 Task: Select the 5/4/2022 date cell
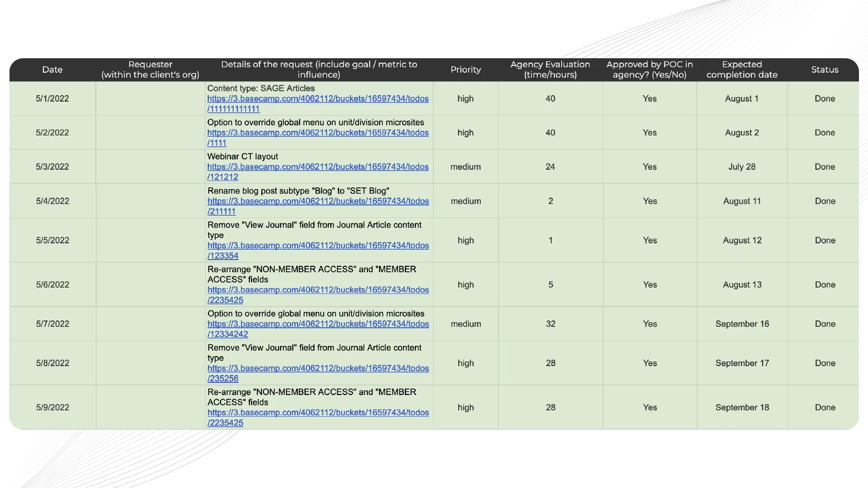pyautogui.click(x=53, y=201)
